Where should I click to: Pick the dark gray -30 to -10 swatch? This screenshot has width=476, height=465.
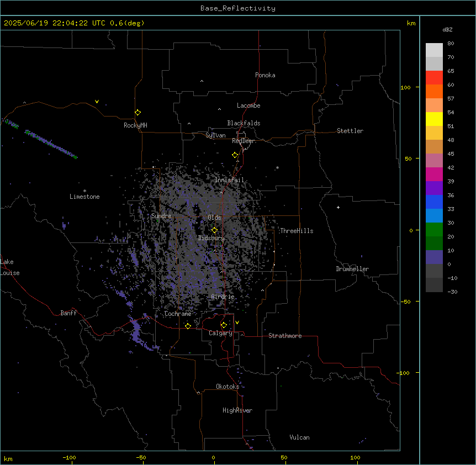pyautogui.click(x=434, y=285)
